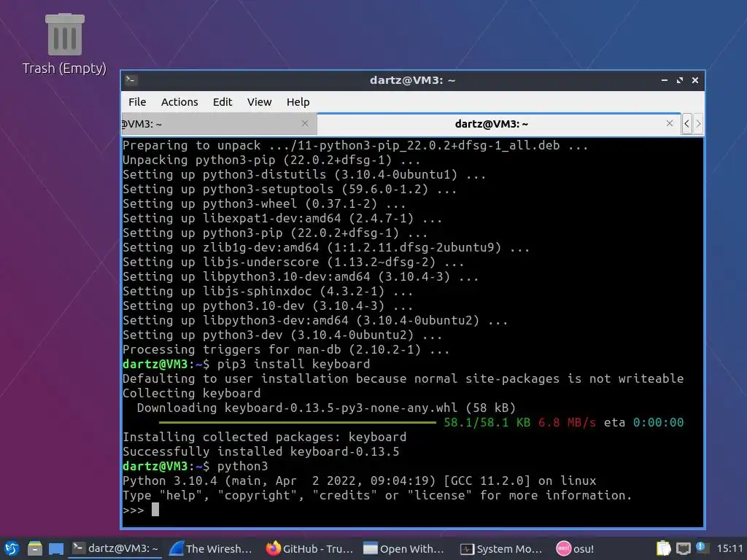Viewport: 747px width, 560px height.
Task: Open the View menu
Action: [x=259, y=102]
